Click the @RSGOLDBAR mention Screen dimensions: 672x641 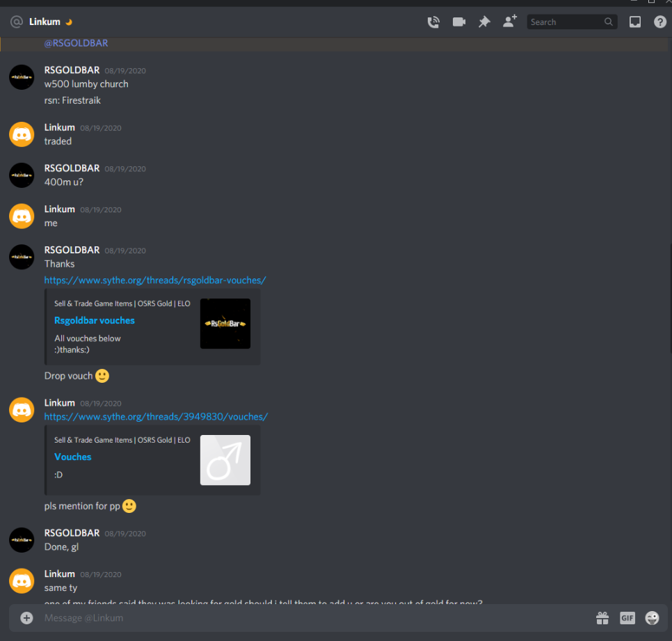click(76, 43)
